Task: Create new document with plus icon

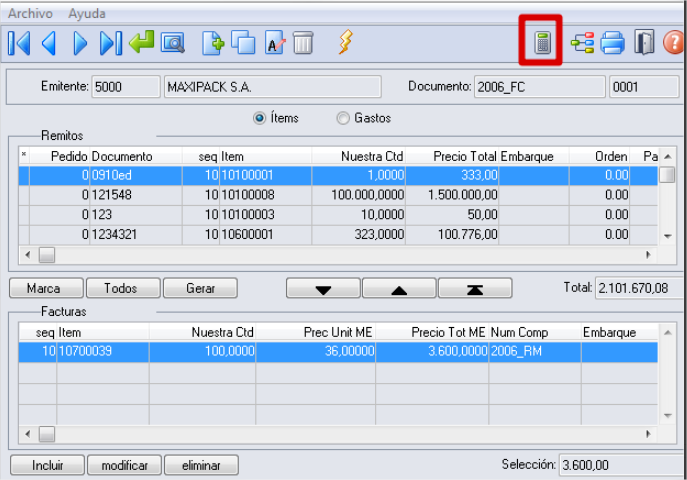Action: pyautogui.click(x=213, y=43)
